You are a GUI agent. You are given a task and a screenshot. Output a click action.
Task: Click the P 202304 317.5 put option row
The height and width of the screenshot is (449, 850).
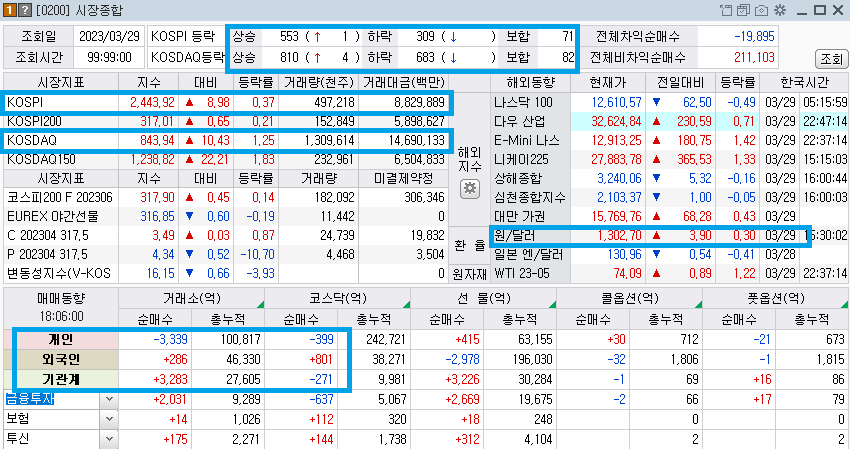[226, 254]
